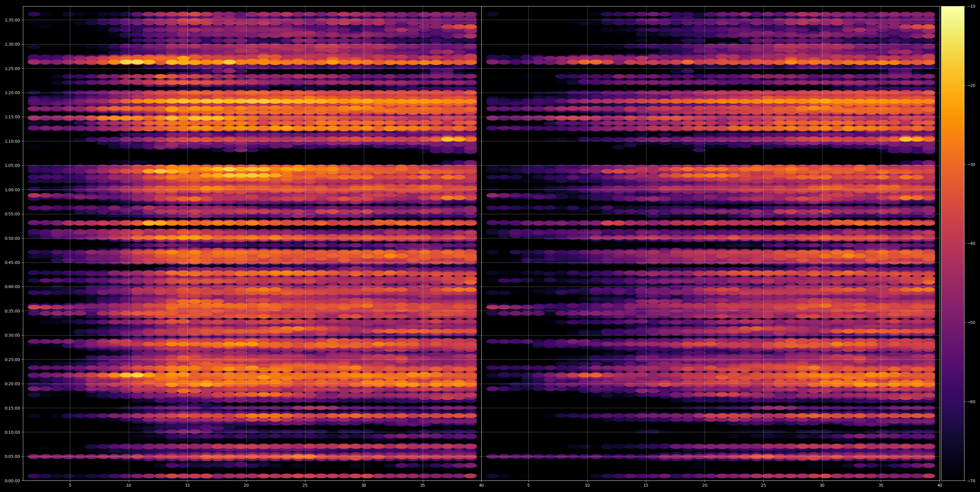Viewport: 980px width, 492px height.
Task: Pick the 0:50:00 y-axis label
Action: pyautogui.click(x=12, y=238)
